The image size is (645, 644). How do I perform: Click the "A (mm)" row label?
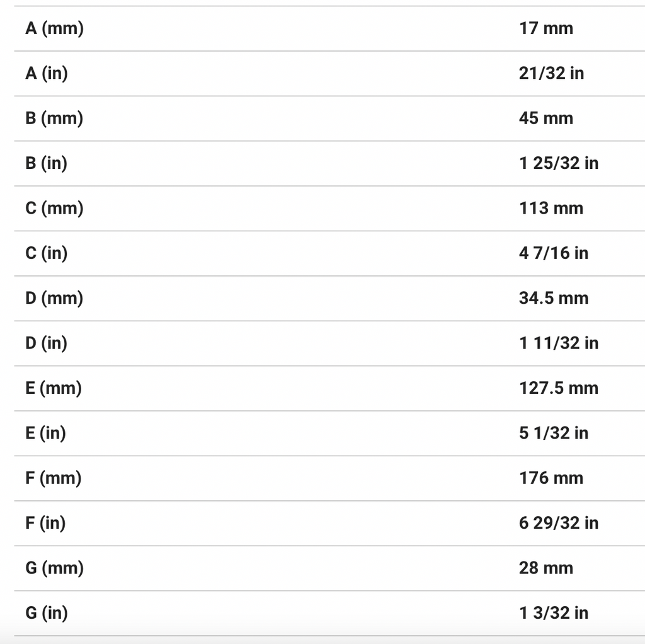(54, 28)
